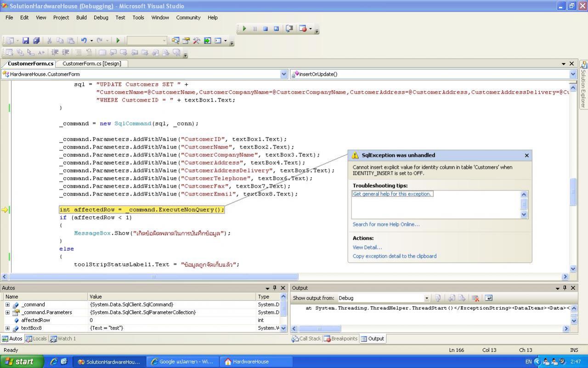Open the Debug menu

tap(101, 17)
